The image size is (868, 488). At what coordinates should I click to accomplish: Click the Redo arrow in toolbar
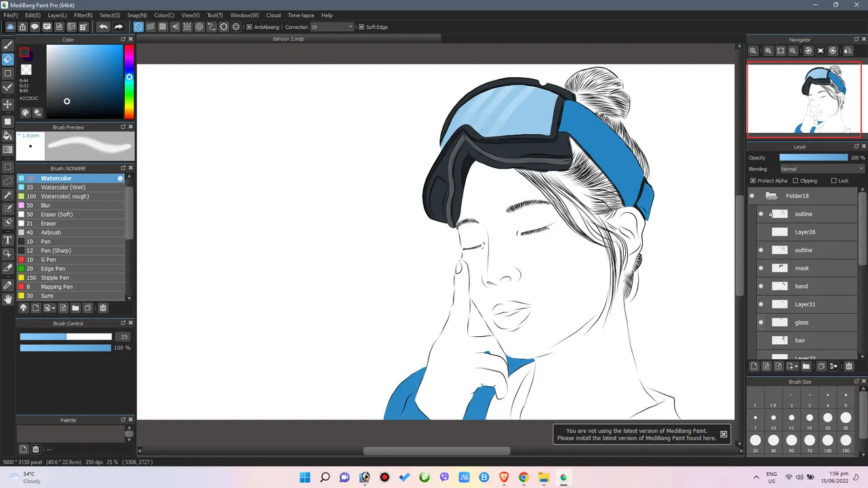pos(118,27)
